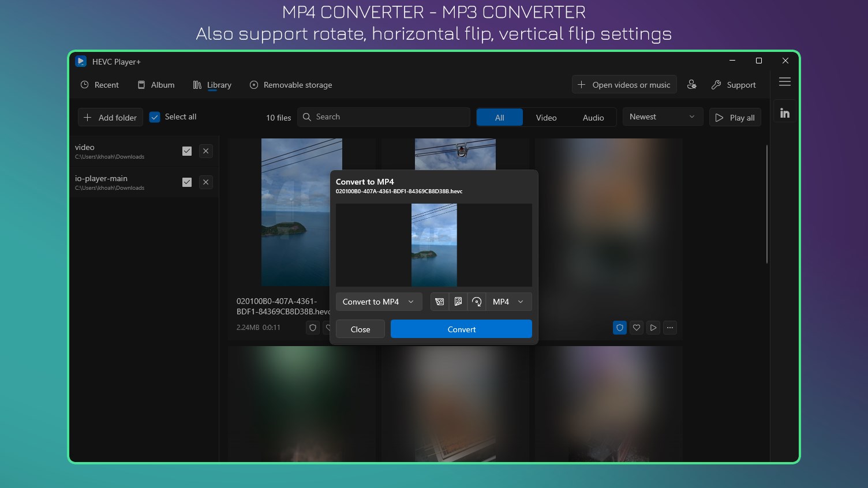Click the "10 files" count label
The height and width of the screenshot is (488, 868).
click(x=279, y=118)
